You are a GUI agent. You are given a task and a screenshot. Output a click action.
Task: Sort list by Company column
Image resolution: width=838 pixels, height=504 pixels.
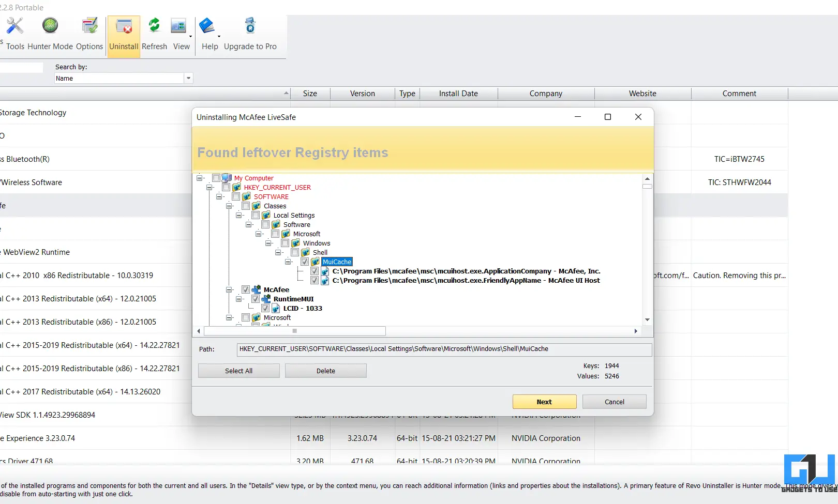(x=546, y=94)
